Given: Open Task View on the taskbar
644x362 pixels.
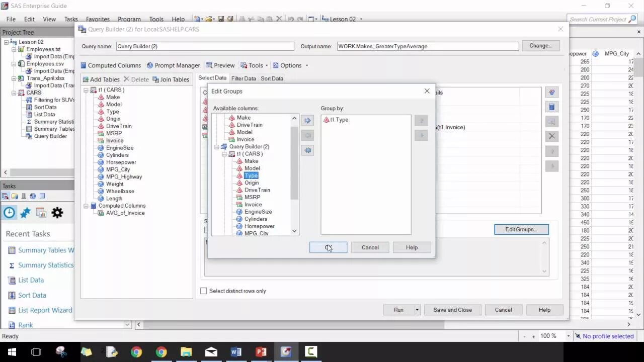Looking at the screenshot, I should point(36,352).
